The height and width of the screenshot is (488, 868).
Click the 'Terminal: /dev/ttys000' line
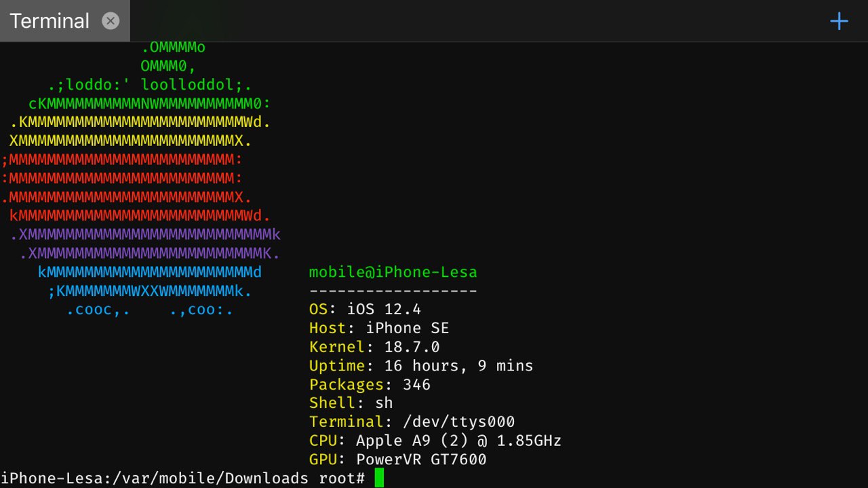(412, 422)
